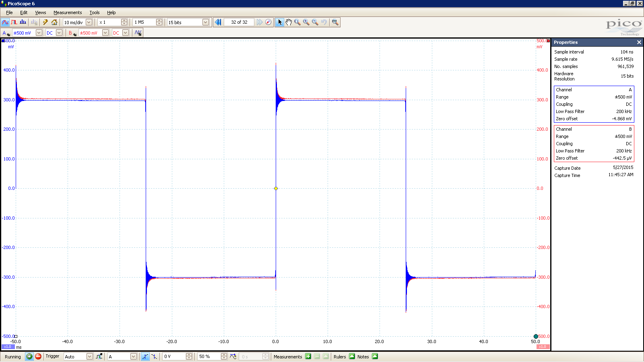
Task: Click the red Stop capture button
Action: [38, 356]
